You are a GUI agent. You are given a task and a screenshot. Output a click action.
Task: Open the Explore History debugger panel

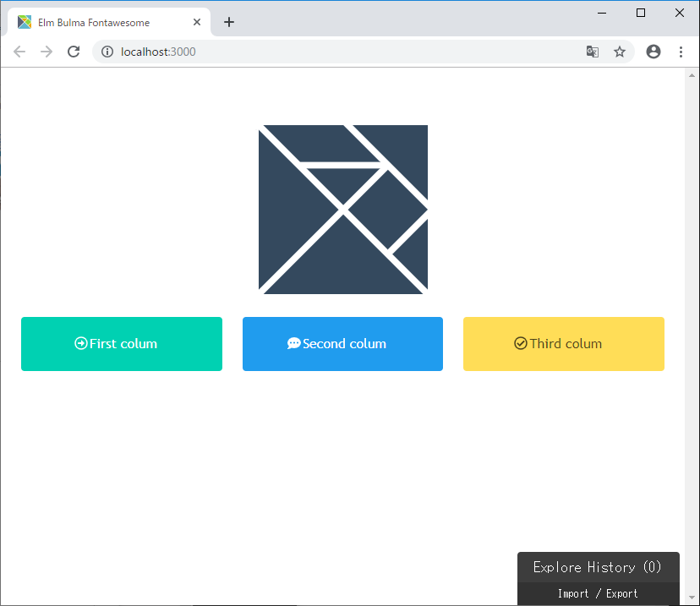[598, 567]
